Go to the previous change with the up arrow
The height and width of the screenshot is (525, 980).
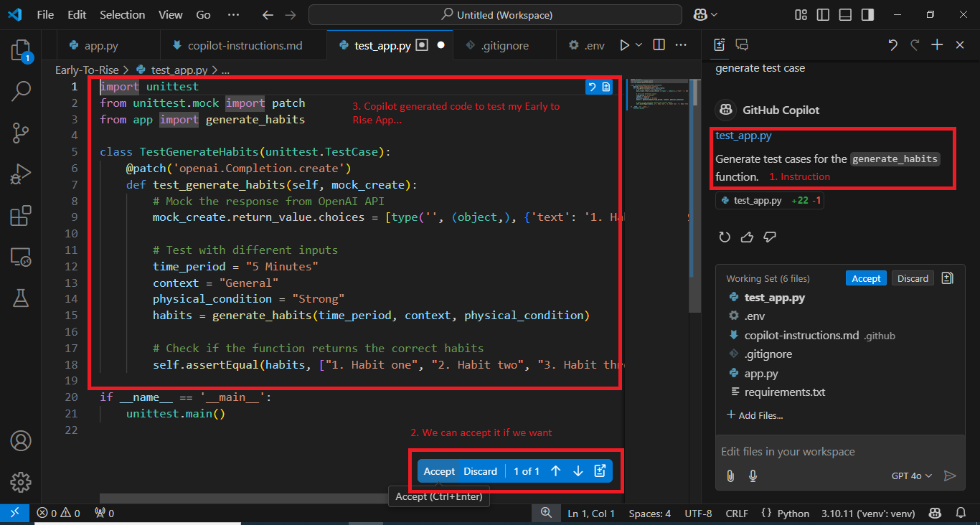click(x=555, y=471)
